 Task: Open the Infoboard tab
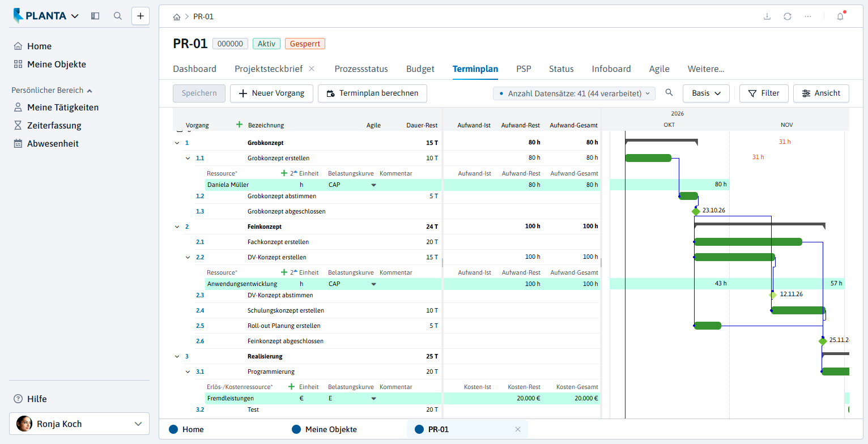[x=611, y=69]
